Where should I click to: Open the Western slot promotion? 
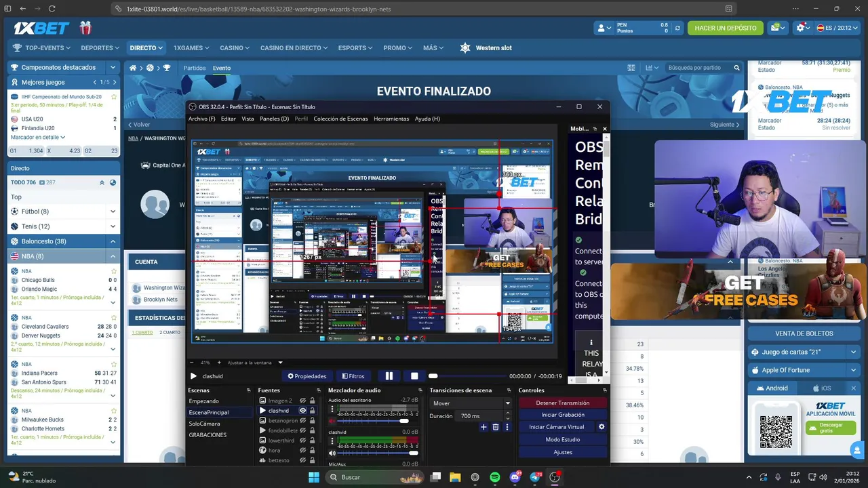[x=486, y=48]
